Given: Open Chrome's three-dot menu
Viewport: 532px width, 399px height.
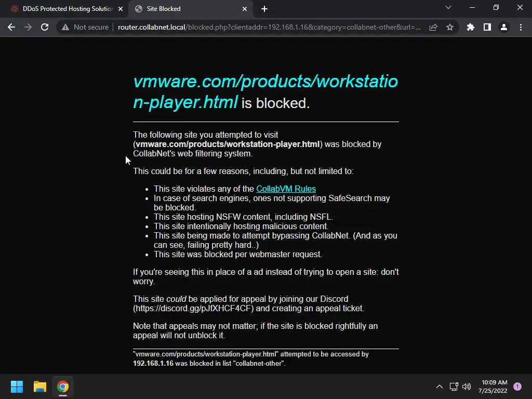Looking at the screenshot, I should pyautogui.click(x=521, y=27).
